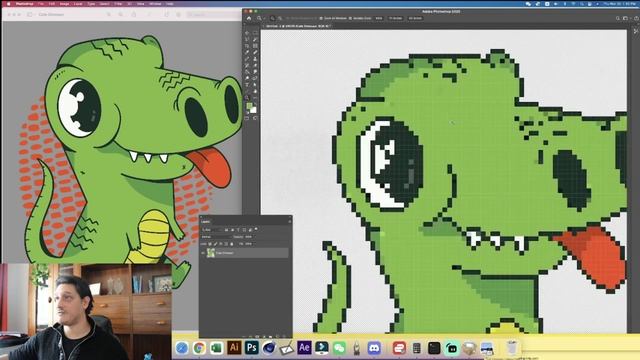Toggle artboard nesting lock icon

(226, 244)
